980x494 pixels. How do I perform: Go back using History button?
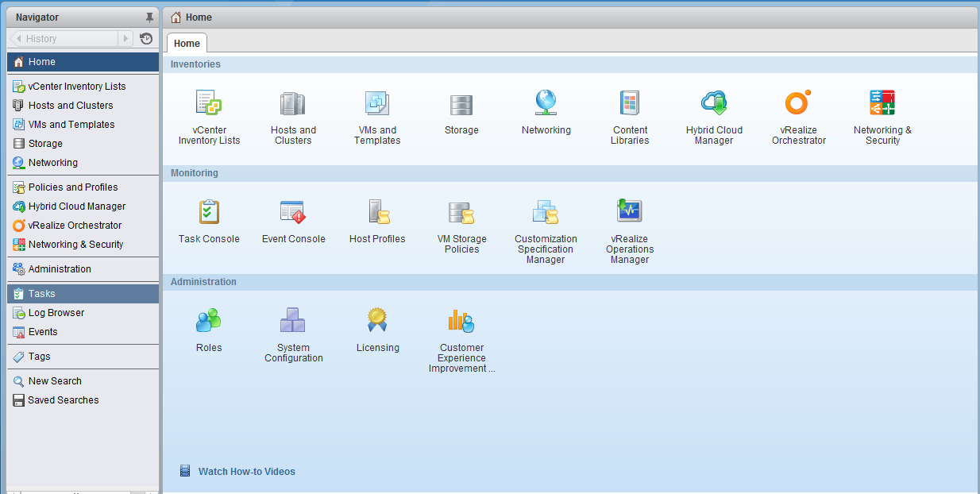(64, 38)
